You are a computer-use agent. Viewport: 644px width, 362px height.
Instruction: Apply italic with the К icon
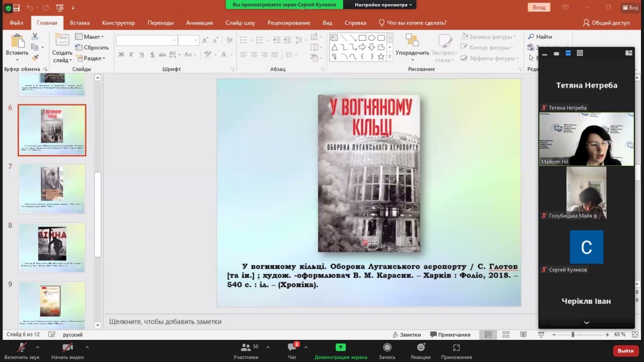(131, 54)
